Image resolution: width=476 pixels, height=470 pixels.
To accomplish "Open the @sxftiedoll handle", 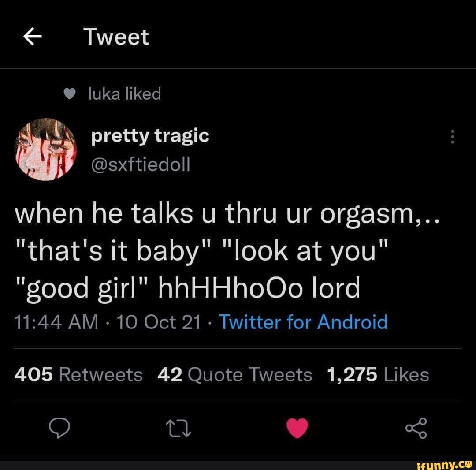I will 141,164.
